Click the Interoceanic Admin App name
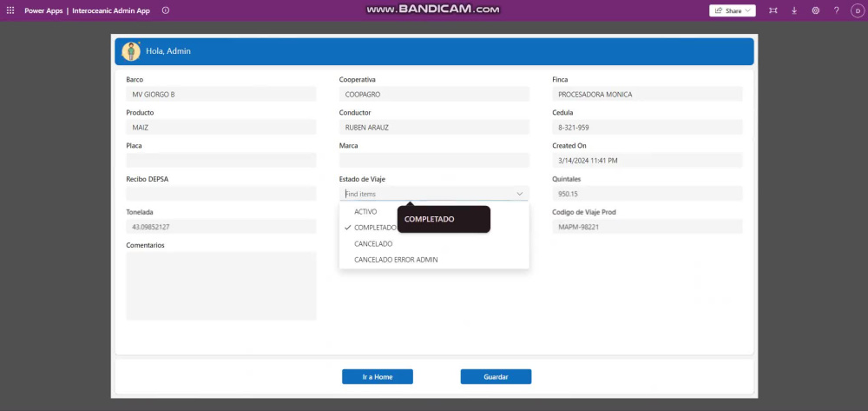 [111, 10]
